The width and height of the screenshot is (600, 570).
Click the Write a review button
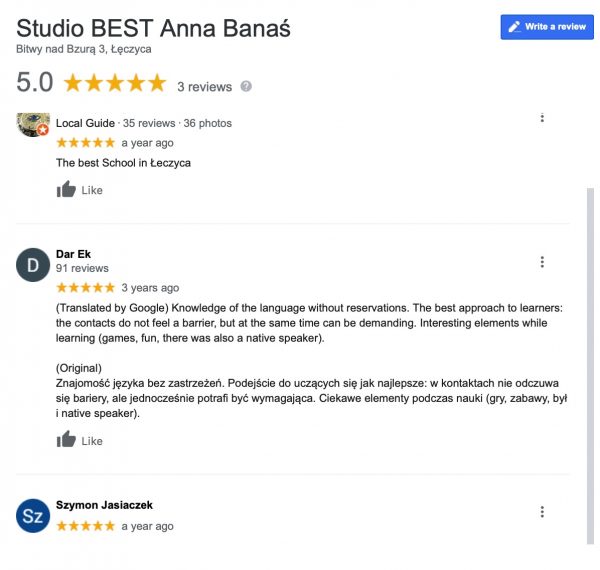[x=546, y=27]
